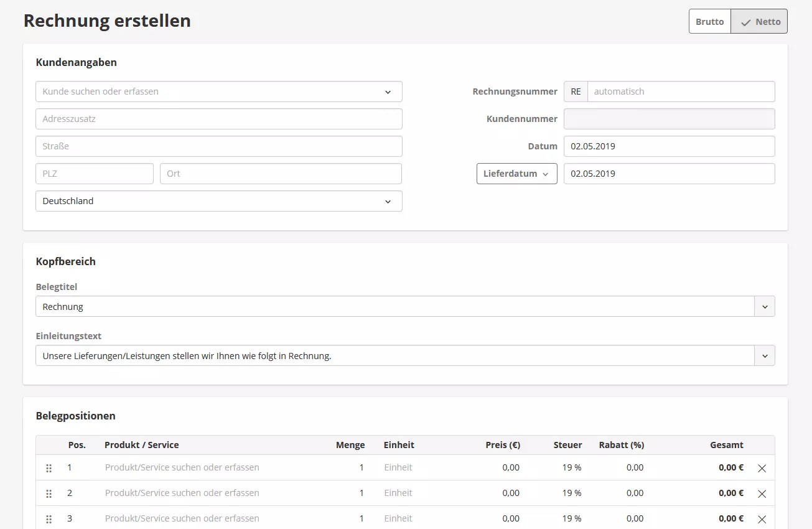The height and width of the screenshot is (529, 812).
Task: Expand the Belegtitel options arrow
Action: [x=764, y=307]
